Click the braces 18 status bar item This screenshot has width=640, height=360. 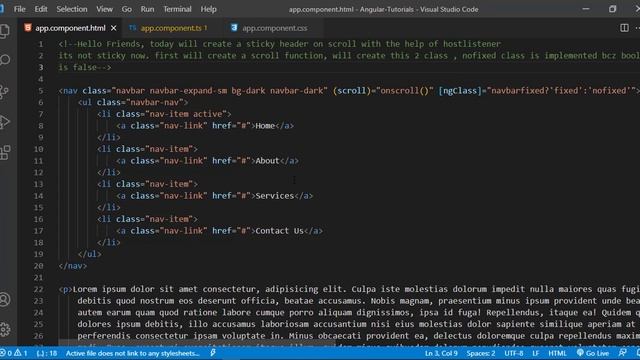point(47,353)
